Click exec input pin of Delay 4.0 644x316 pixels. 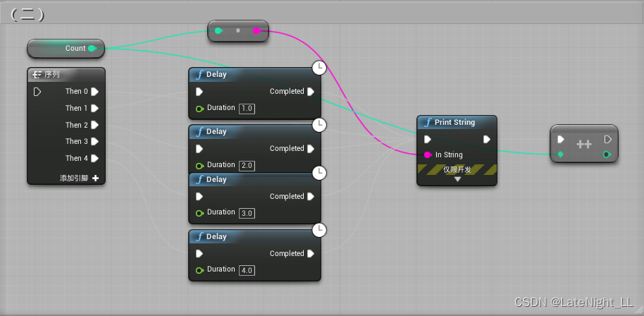pos(199,253)
